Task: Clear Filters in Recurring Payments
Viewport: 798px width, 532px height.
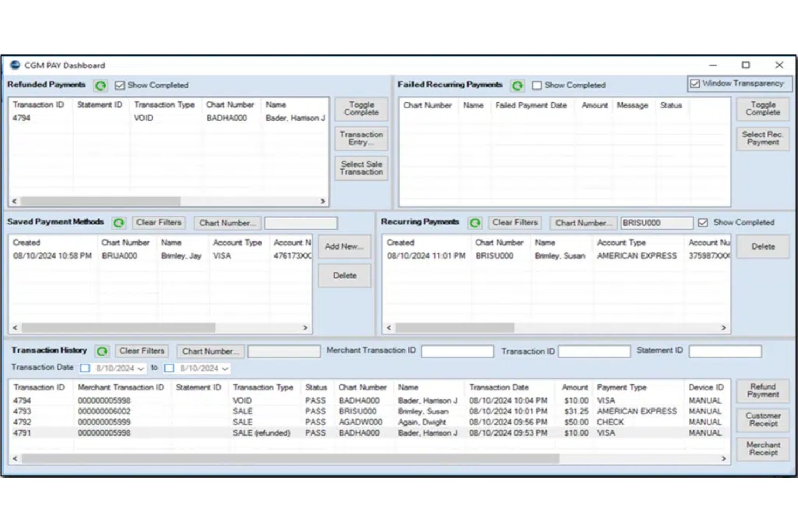Action: (x=515, y=223)
